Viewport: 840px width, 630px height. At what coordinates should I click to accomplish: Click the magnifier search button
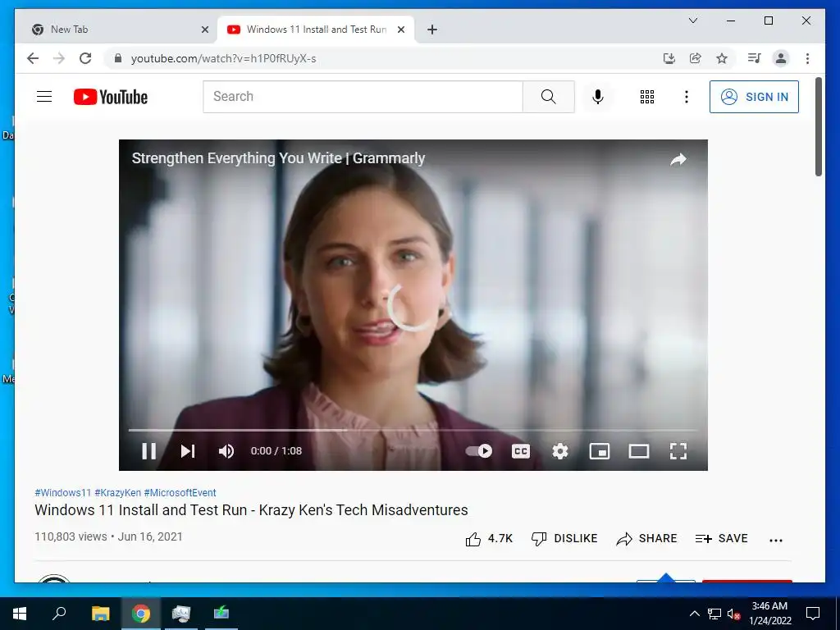coord(549,97)
